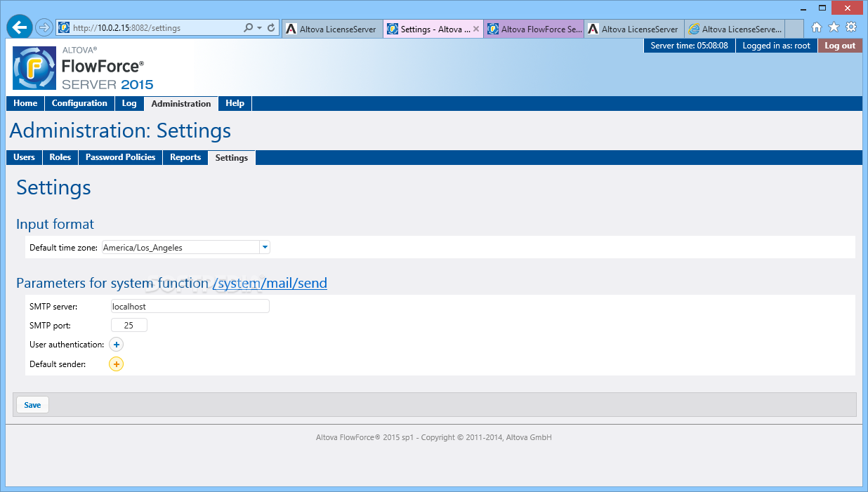Open the Help menu
Screen dimensions: 868x492
235,103
